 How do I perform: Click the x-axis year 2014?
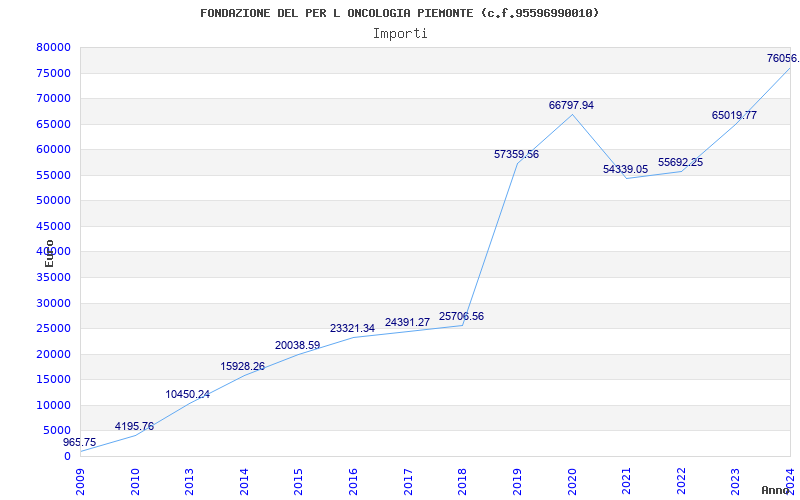(244, 482)
